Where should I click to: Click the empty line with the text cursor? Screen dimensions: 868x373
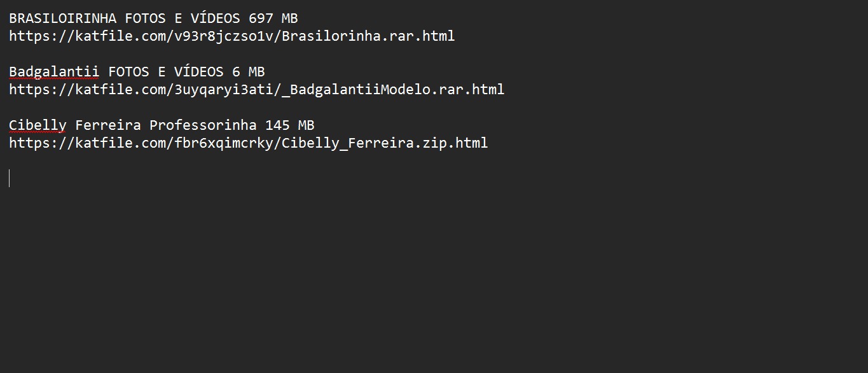coord(434,179)
